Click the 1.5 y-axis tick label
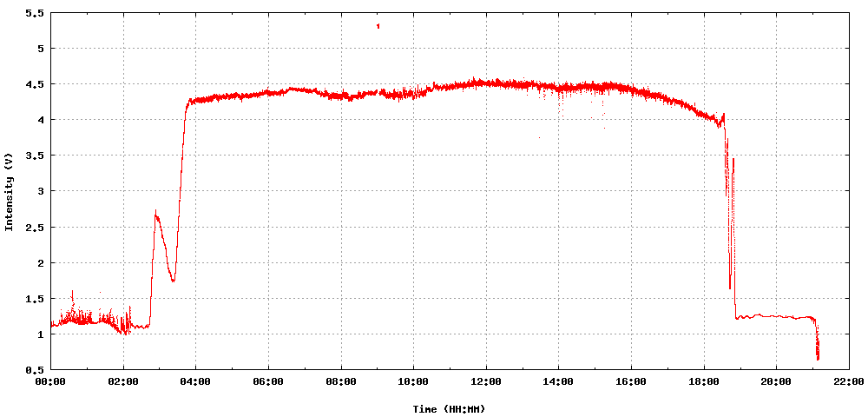This screenshot has width=868, height=417. click(x=34, y=299)
